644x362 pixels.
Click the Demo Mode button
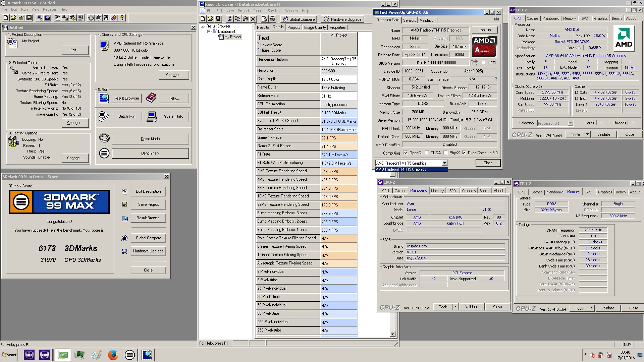[150, 139]
